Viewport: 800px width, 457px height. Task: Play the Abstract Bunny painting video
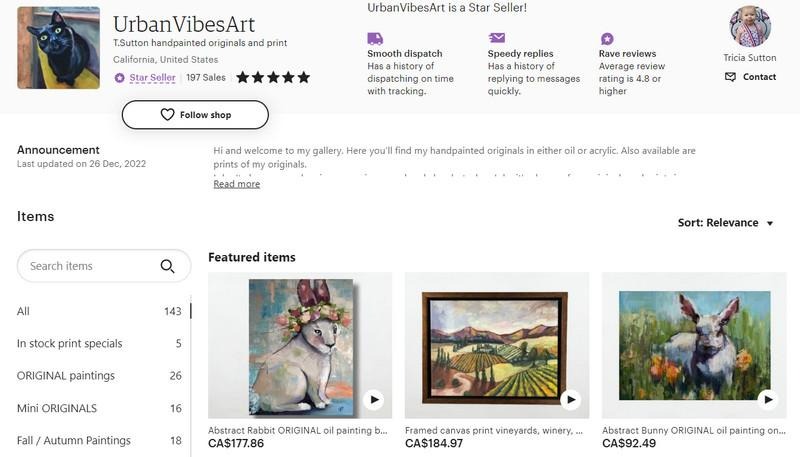(x=767, y=400)
